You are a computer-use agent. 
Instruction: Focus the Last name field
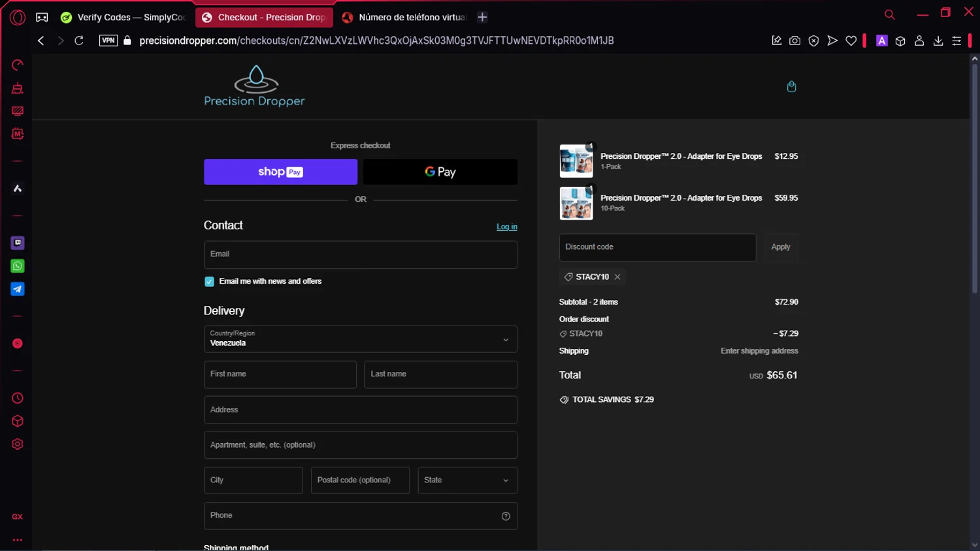[x=440, y=375]
